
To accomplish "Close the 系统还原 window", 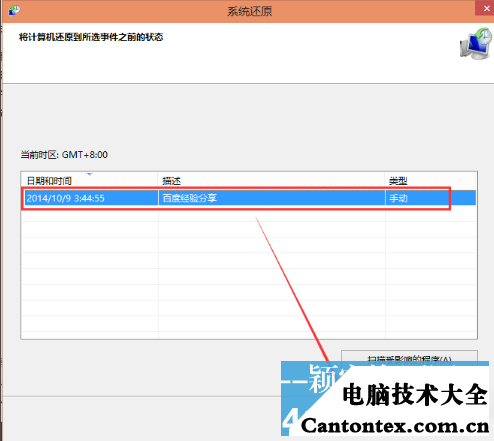I will pyautogui.click(x=485, y=8).
